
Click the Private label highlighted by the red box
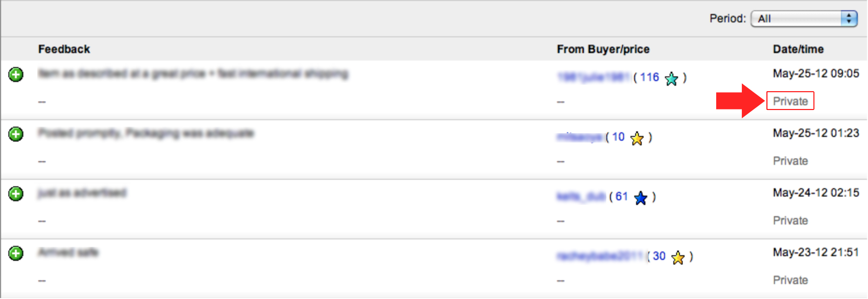(790, 101)
